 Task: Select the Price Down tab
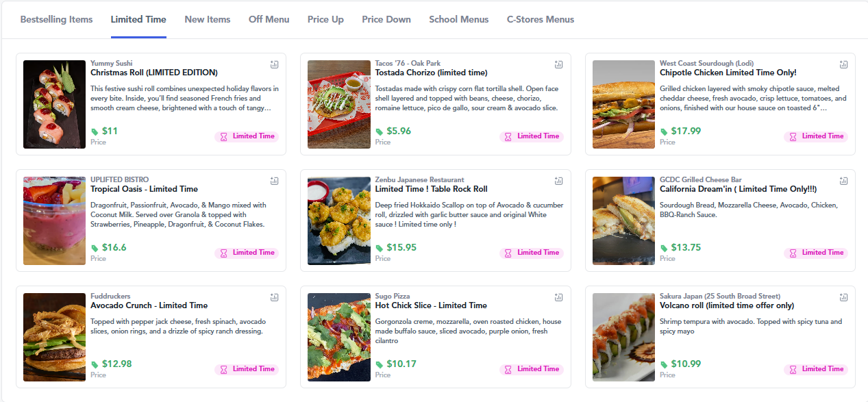(386, 19)
